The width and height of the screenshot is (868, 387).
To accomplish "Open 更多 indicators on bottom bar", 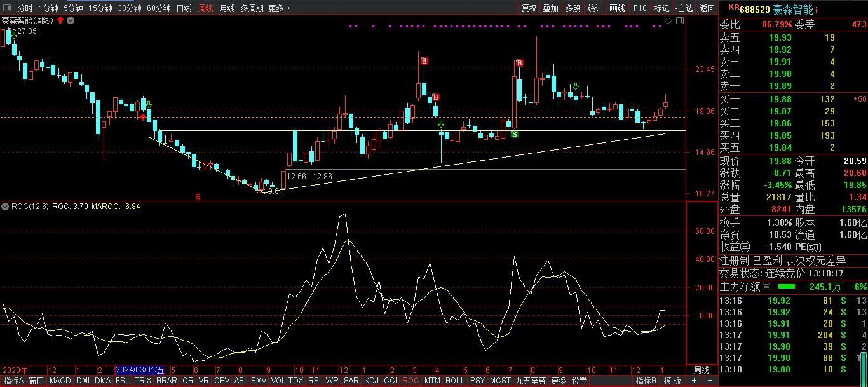I will coord(559,381).
